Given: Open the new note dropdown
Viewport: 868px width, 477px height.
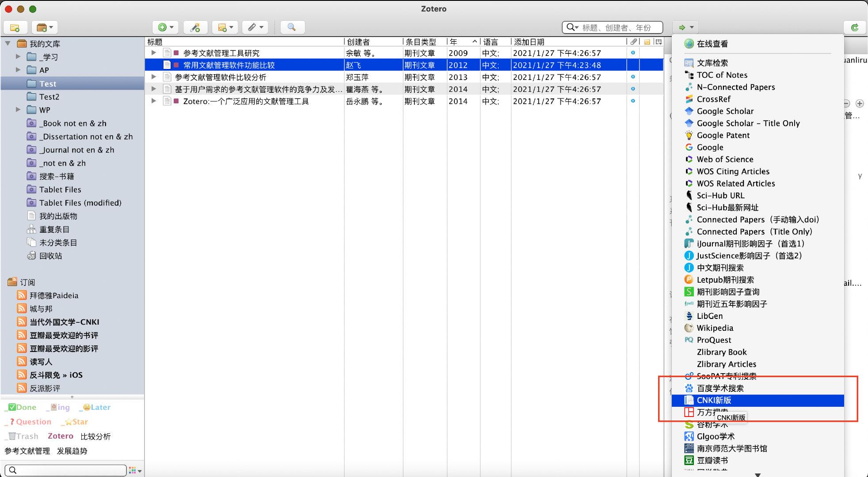Looking at the screenshot, I should pos(225,27).
